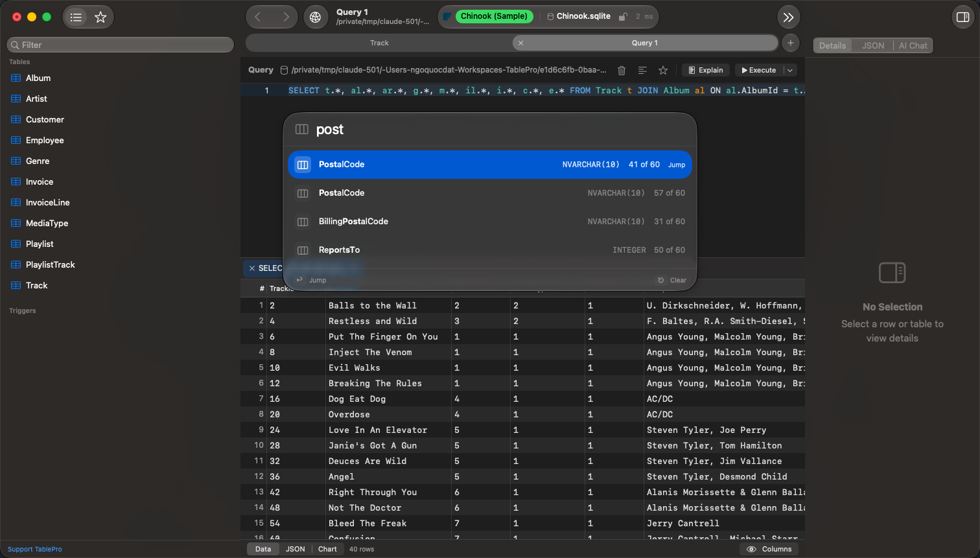Viewport: 980px width, 558px height.
Task: Open the Customer table
Action: click(x=45, y=119)
